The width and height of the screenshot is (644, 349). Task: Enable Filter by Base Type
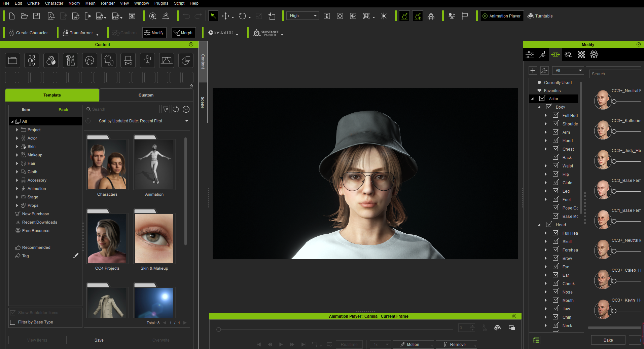tap(12, 322)
